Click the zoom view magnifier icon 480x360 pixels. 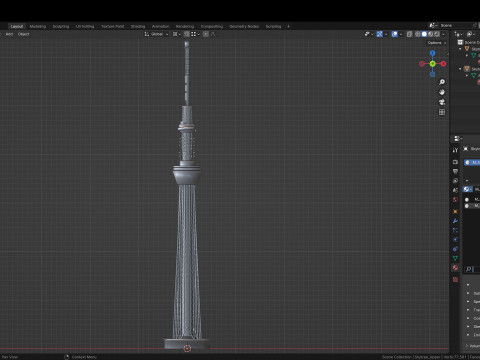coord(442,82)
